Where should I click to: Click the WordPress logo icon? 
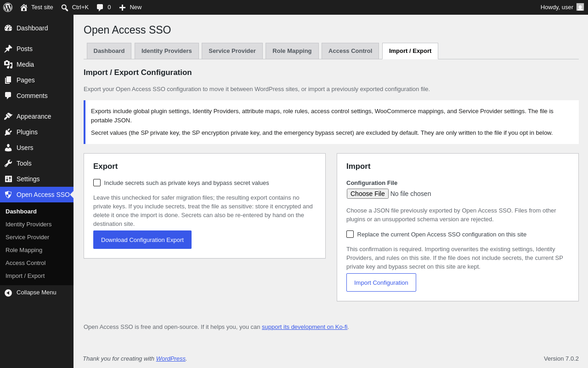click(x=8, y=7)
